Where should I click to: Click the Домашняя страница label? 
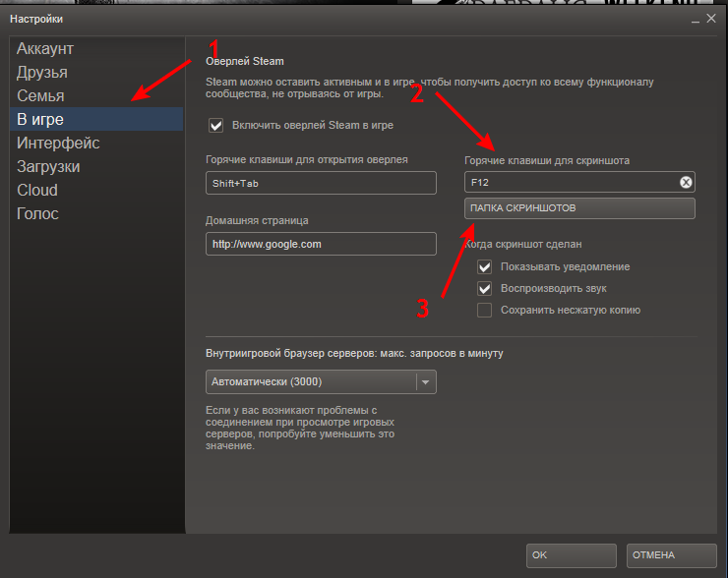pyautogui.click(x=257, y=220)
